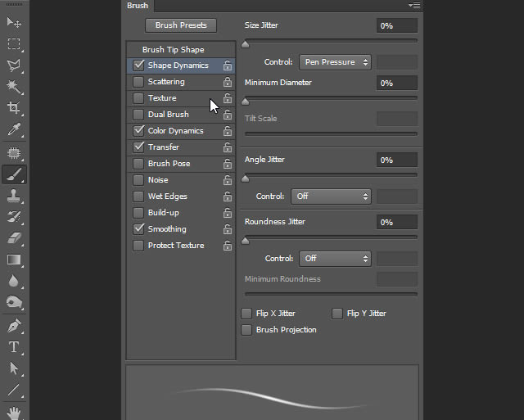This screenshot has height=420, width=524.
Task: Select the Rectangular Marquee tool
Action: (14, 43)
